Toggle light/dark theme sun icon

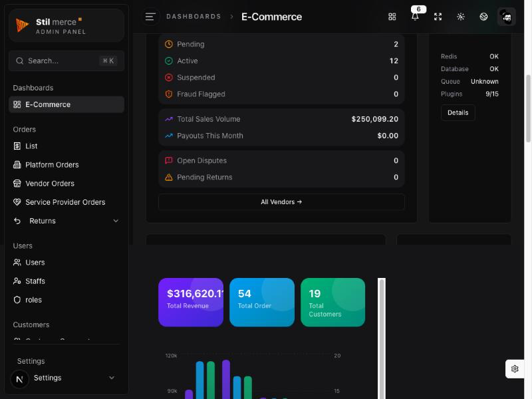coord(461,17)
